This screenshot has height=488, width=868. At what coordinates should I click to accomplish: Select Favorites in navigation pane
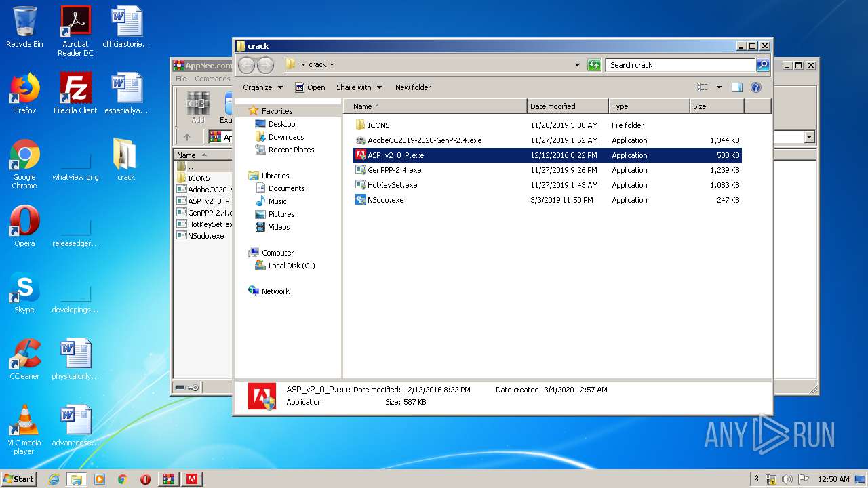(x=277, y=111)
